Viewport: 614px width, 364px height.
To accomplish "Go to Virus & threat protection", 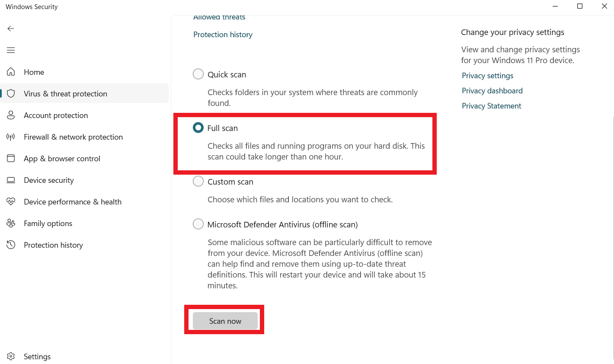I will (65, 94).
